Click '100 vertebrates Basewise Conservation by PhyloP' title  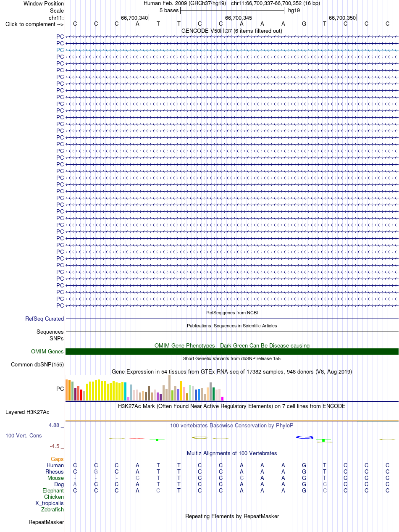click(x=232, y=426)
